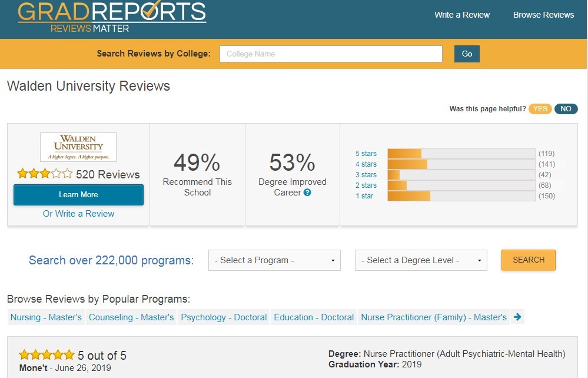Follow the Or Write a Review link

point(78,213)
